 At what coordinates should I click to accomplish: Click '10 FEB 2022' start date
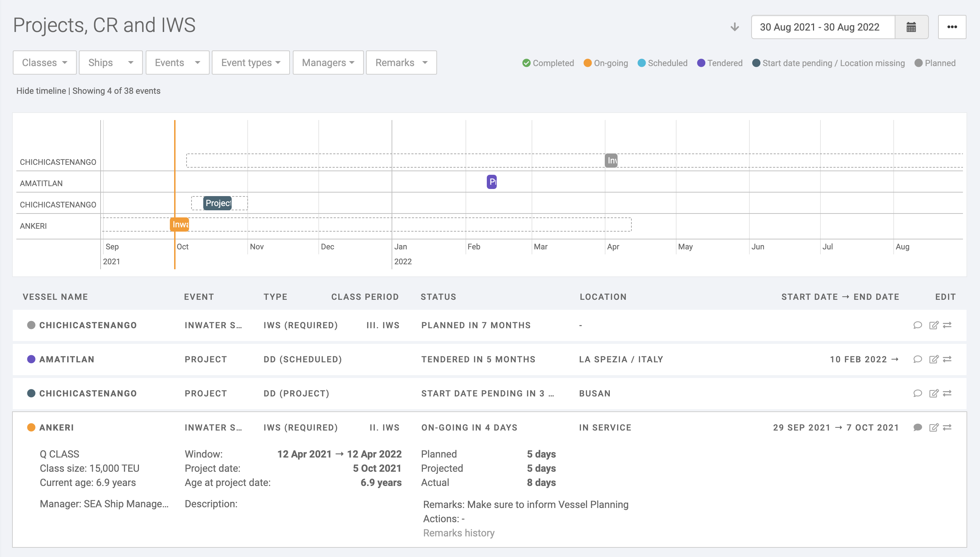tap(858, 359)
